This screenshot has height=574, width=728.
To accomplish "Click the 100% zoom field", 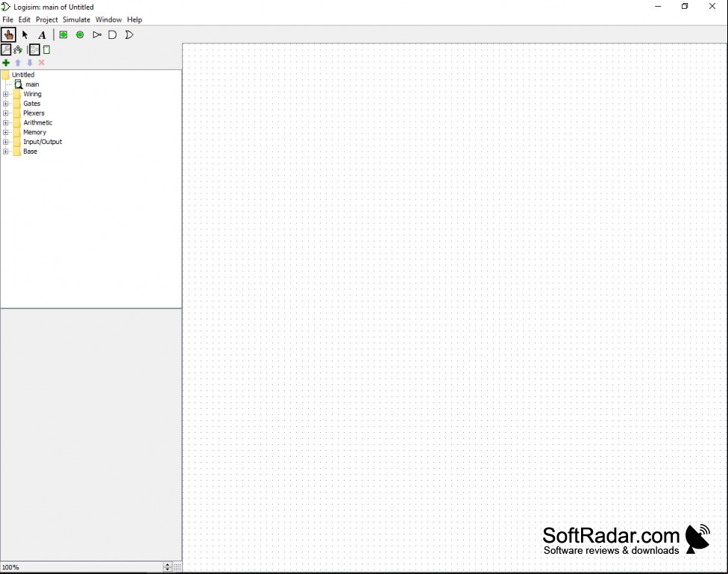I will 82,567.
